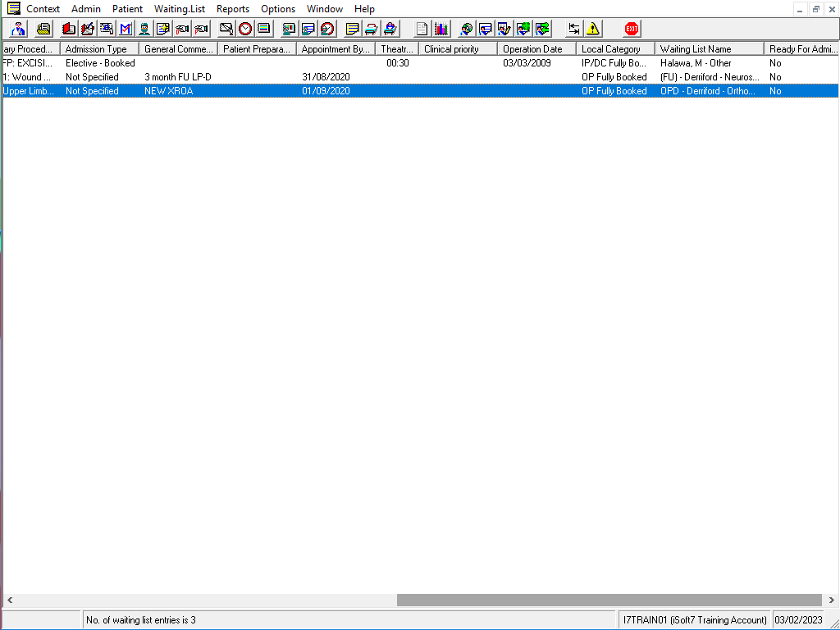Select the 3 month FU LP-D comment
The width and height of the screenshot is (840, 630).
click(x=178, y=77)
